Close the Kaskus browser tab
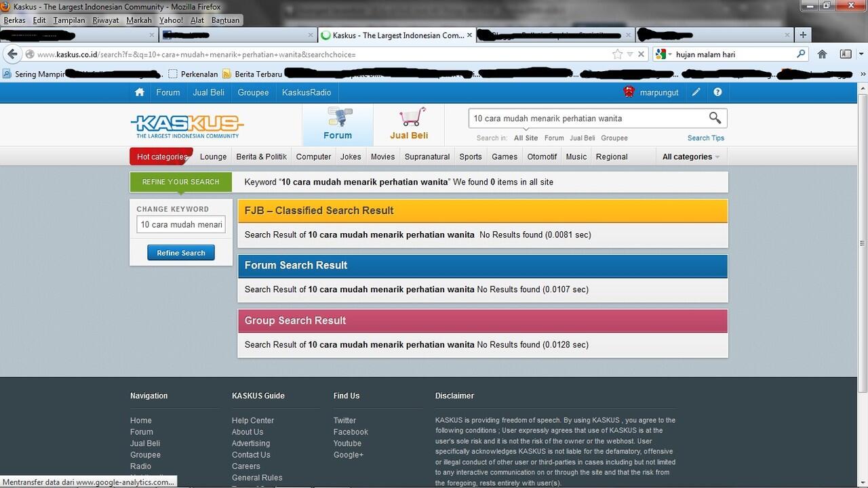Viewport: 868px width, 488px height. tap(470, 35)
